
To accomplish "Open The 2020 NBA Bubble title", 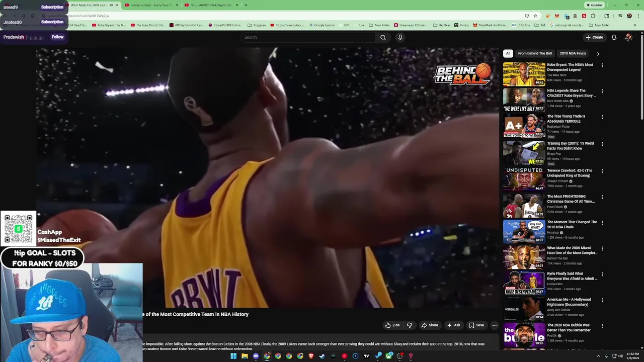I will (x=568, y=327).
